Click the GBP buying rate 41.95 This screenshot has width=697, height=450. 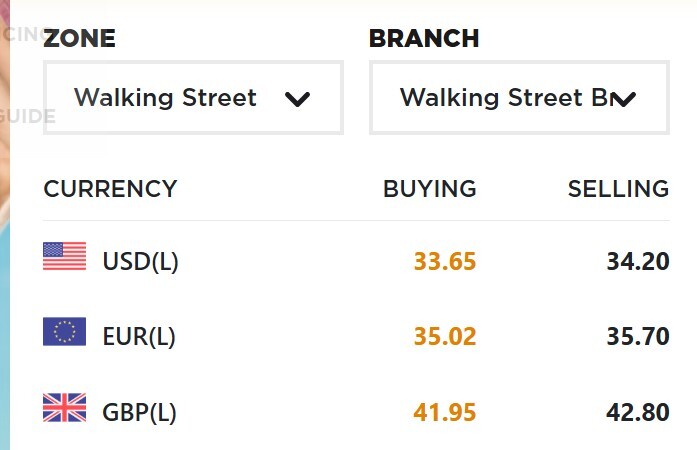coord(445,412)
